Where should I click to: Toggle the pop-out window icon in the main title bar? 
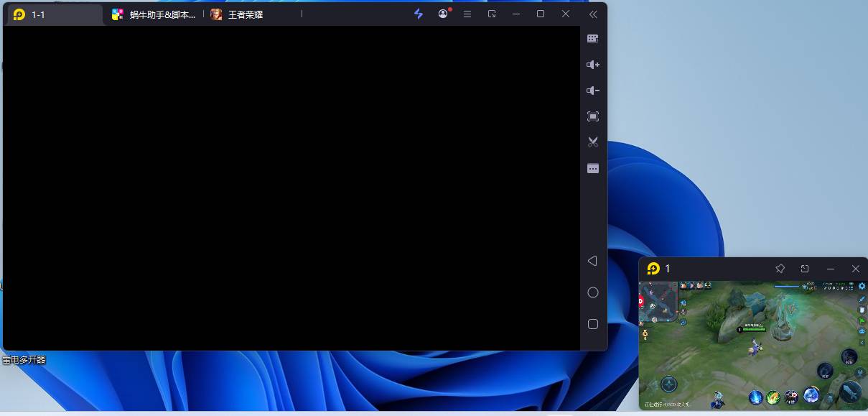point(492,14)
